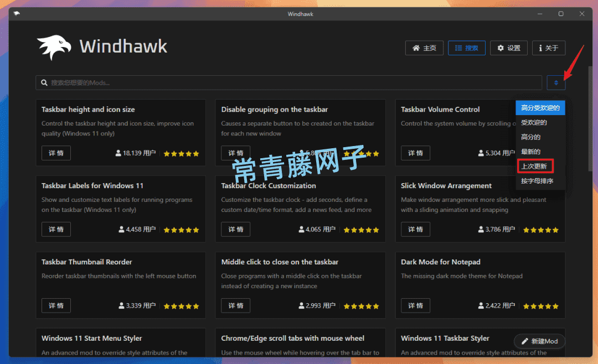Click star rating of Dark Mode for Notepad
598x364 pixels.
pos(541,306)
